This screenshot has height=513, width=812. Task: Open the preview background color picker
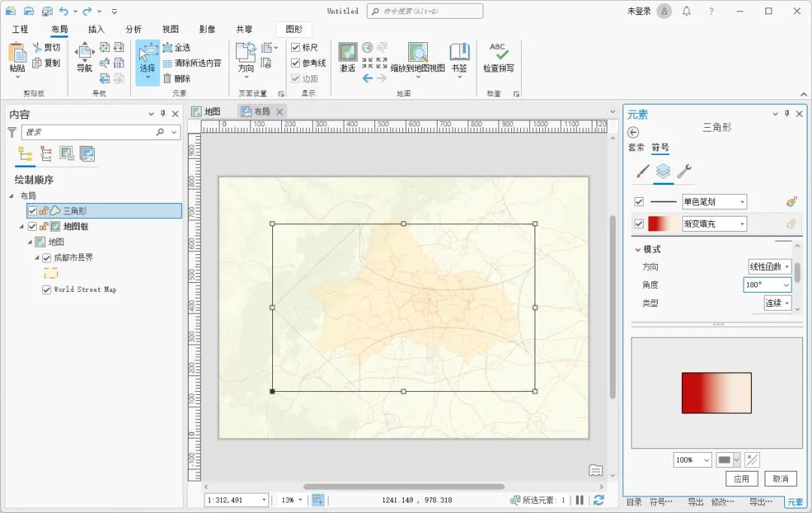tap(728, 460)
